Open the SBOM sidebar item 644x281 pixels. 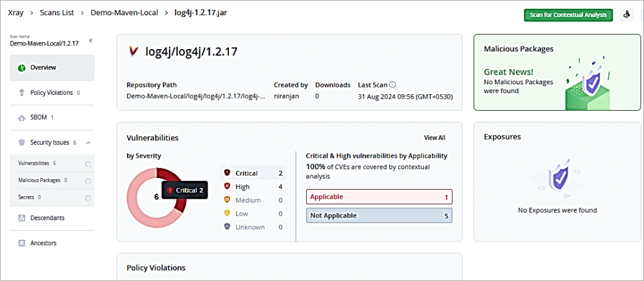click(x=52, y=118)
